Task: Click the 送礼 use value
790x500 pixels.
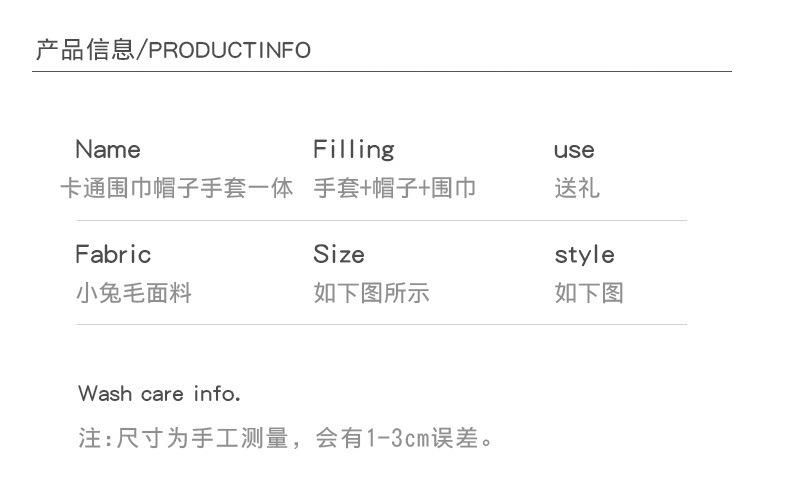Action: (577, 188)
